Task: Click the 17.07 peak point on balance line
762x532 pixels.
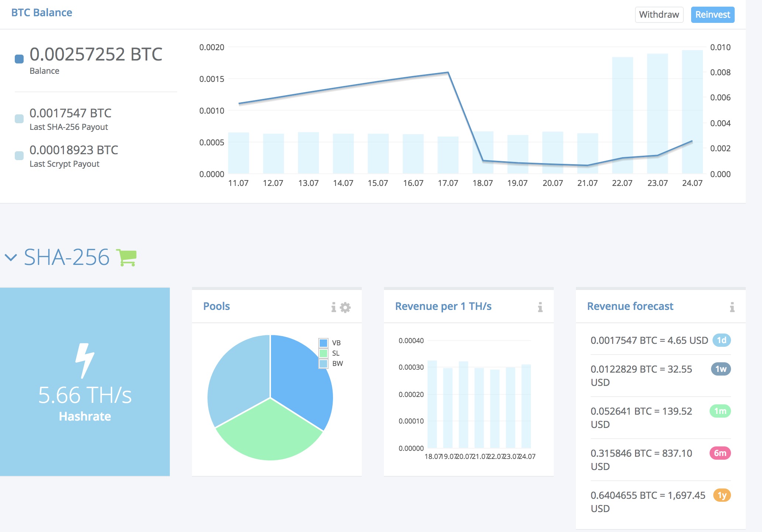Action: click(448, 72)
